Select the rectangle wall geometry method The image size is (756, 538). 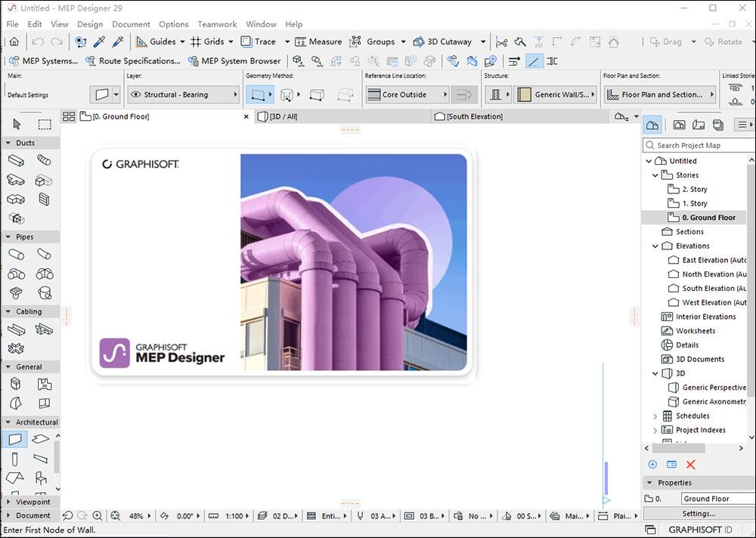(317, 94)
